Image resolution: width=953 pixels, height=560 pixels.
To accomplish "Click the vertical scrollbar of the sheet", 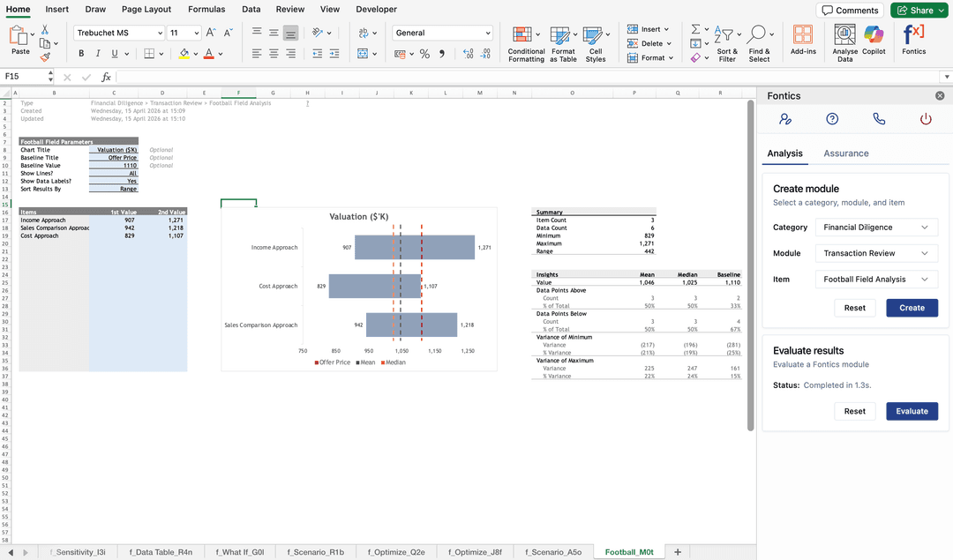I will click(751, 265).
